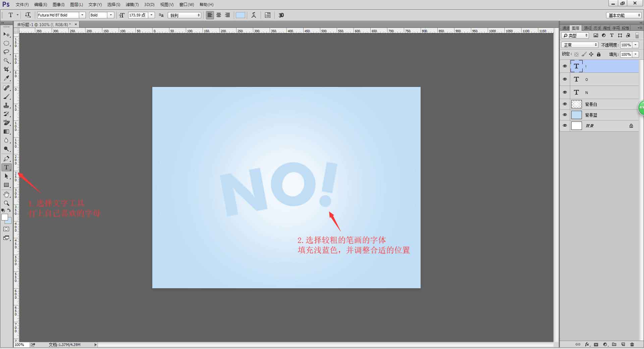
Task: Select the Move tool
Action: [6, 35]
